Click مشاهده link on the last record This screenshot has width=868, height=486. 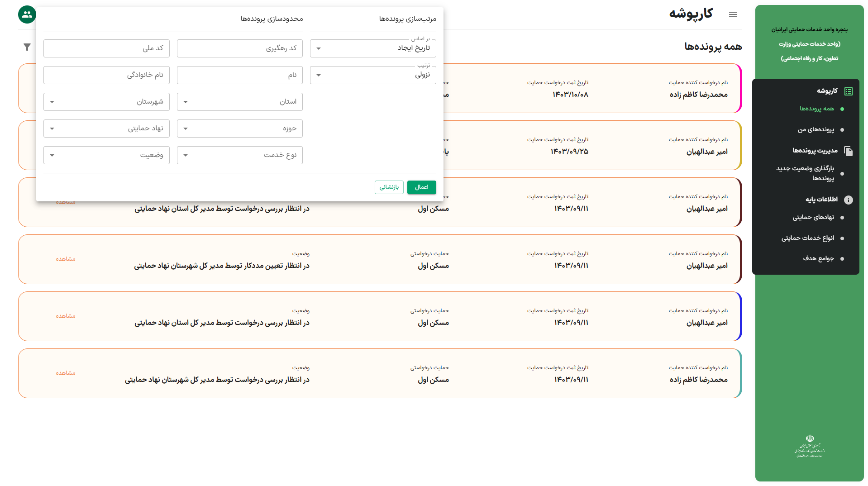click(66, 373)
